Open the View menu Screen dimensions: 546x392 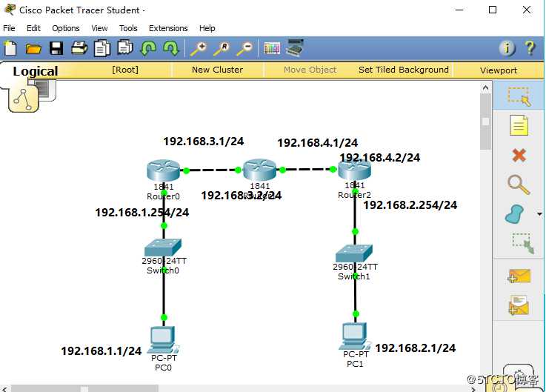(99, 28)
